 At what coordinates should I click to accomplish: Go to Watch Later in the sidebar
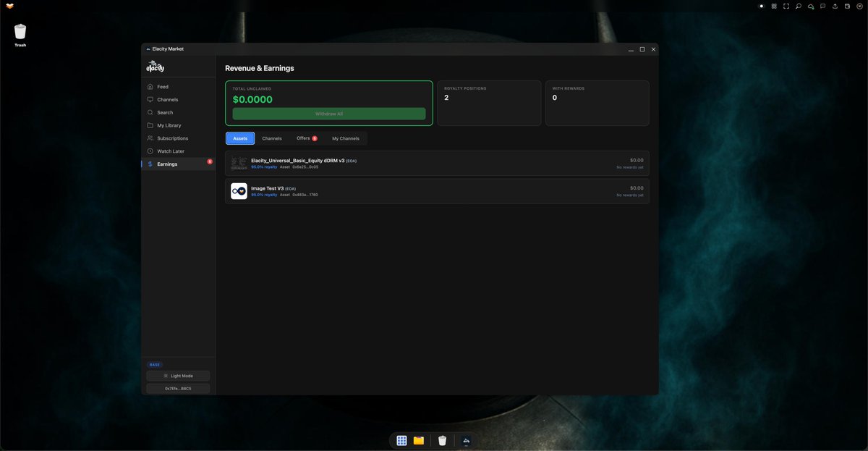point(178,151)
